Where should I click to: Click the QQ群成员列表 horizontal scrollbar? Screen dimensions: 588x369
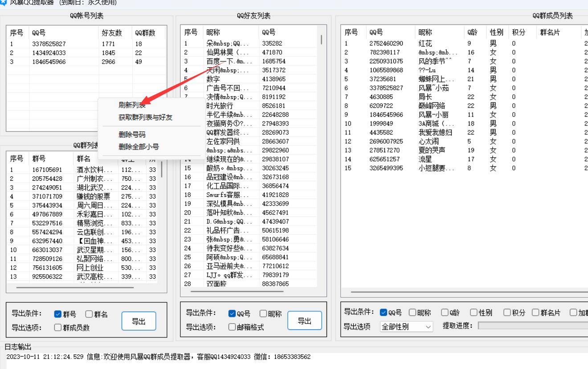click(x=469, y=292)
